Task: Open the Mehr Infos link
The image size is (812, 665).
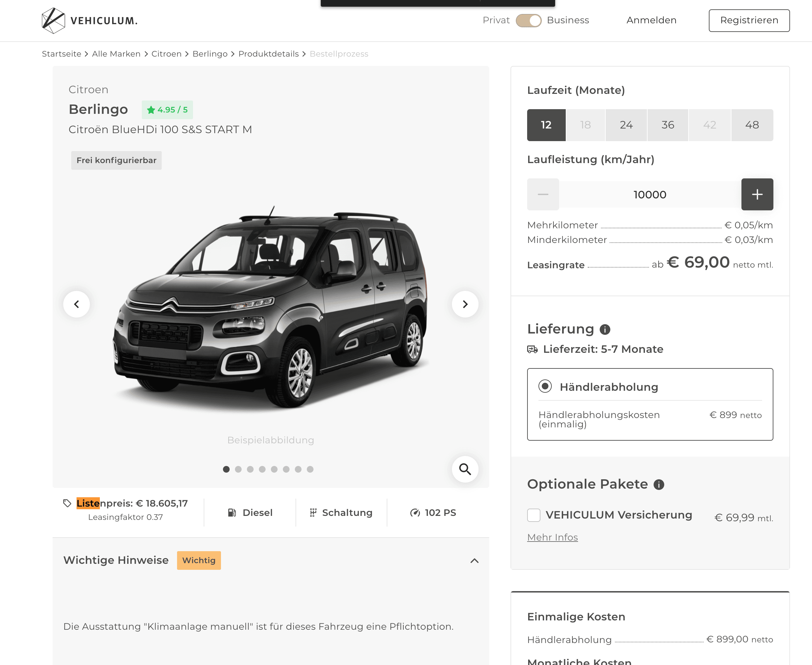Action: (552, 537)
